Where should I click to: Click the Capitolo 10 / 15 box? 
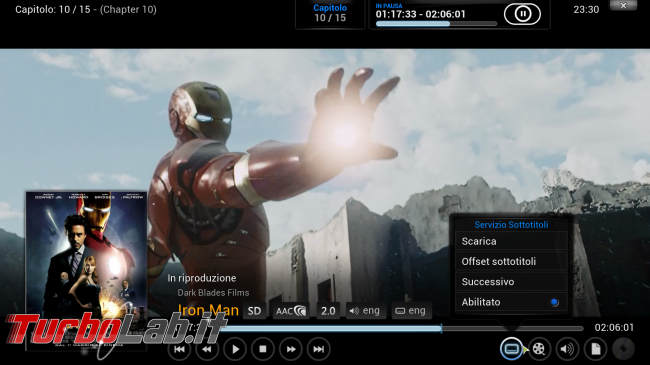330,14
